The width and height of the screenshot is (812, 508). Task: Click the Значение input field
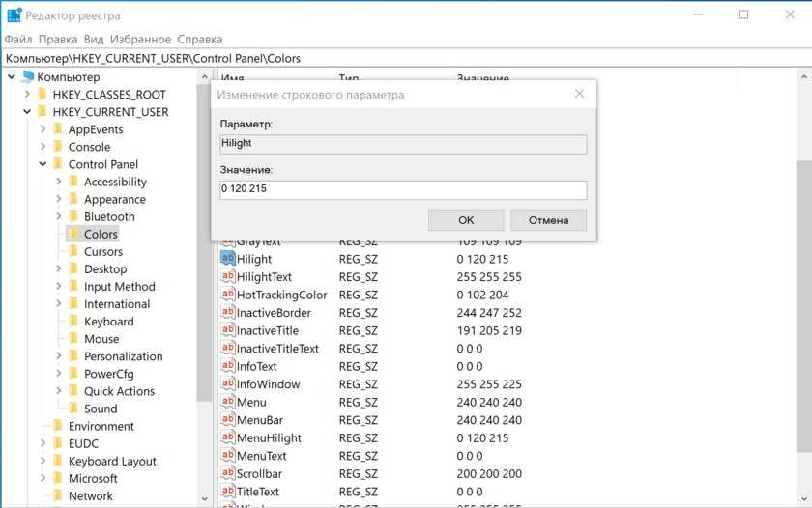[x=403, y=189]
